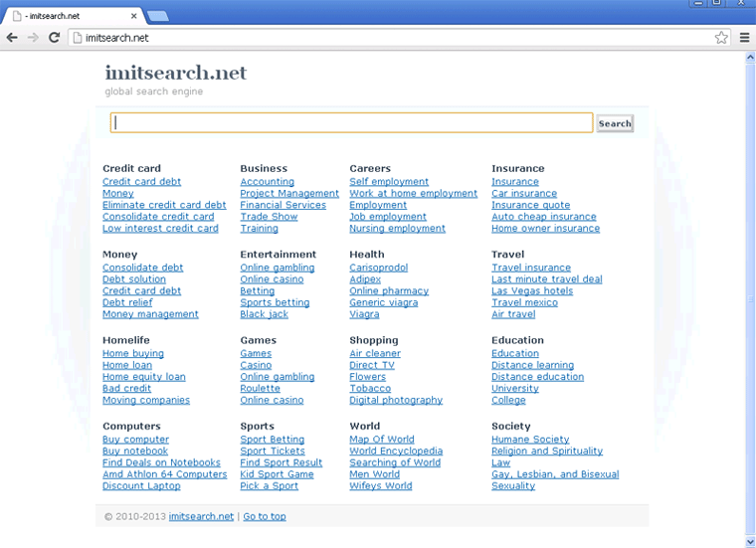Open the Credit card debt link under Credit card
This screenshot has width=756, height=548.
point(141,182)
